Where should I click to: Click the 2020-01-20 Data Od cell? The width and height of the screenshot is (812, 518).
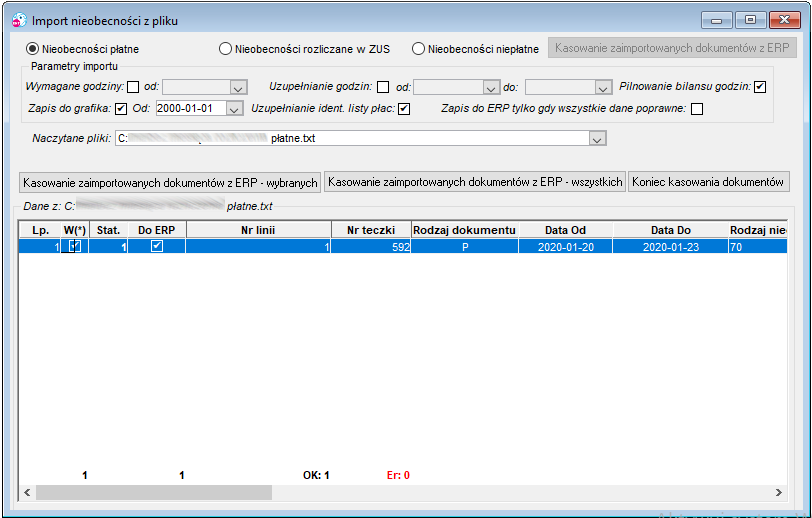click(566, 247)
